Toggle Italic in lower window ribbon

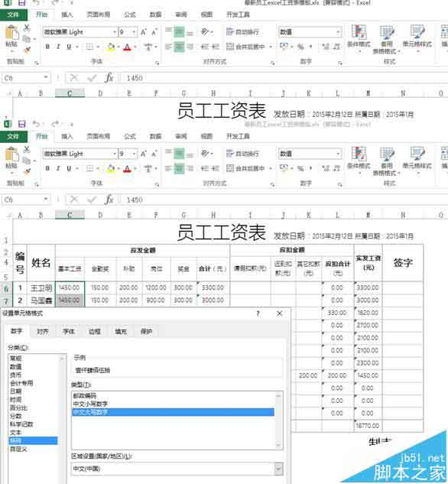58,168
